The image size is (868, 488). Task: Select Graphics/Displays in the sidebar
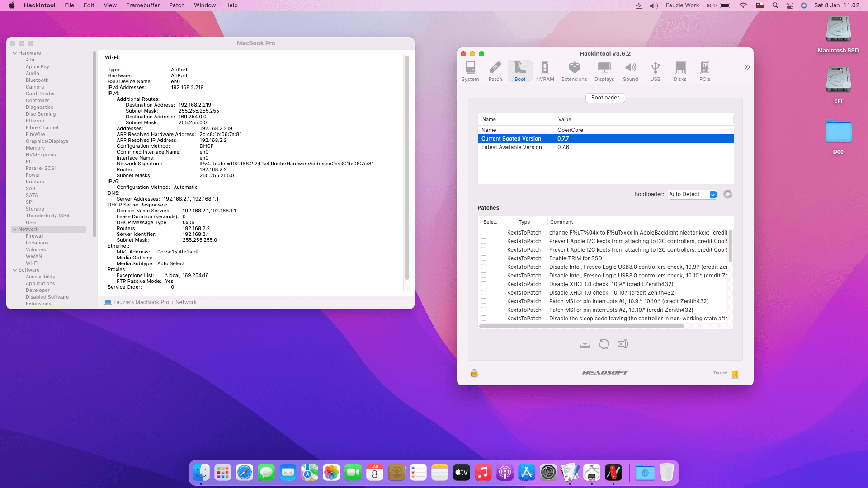[47, 141]
